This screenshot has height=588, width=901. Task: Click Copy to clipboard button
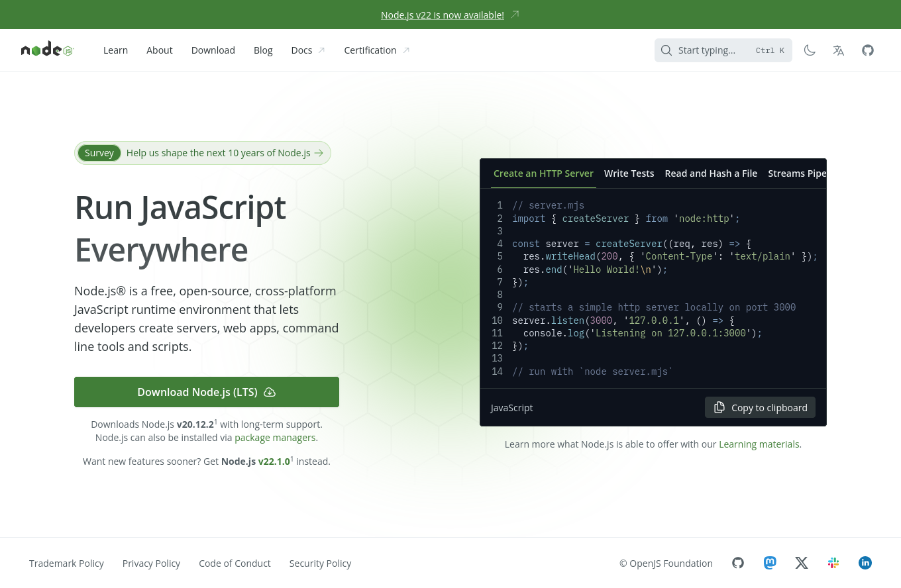pos(760,408)
